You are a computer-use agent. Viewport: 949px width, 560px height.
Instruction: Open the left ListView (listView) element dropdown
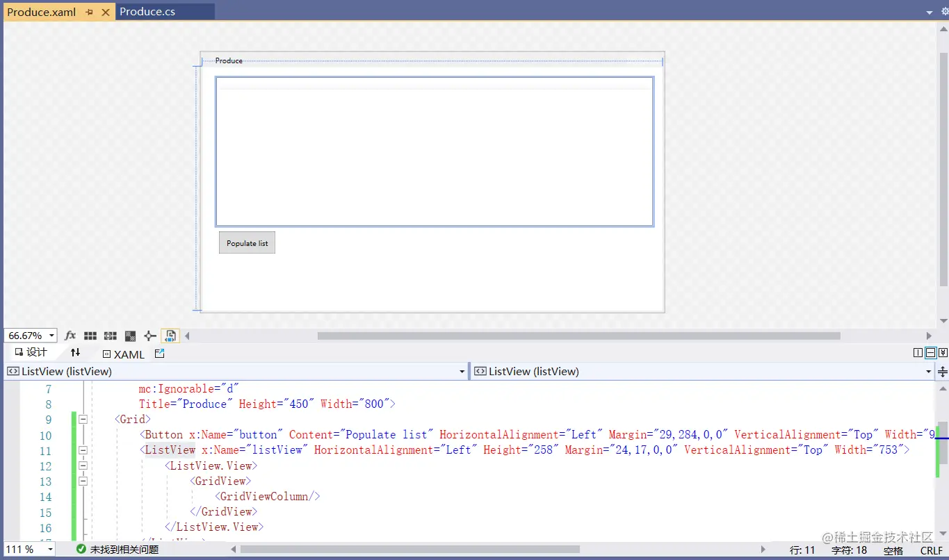tap(462, 372)
